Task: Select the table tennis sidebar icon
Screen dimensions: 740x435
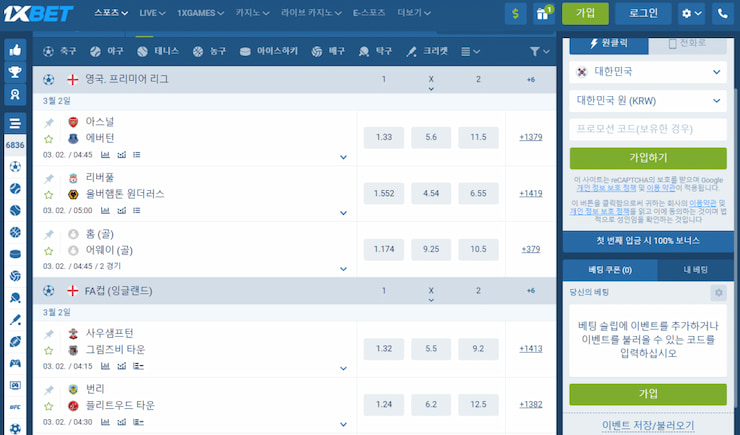Action: pyautogui.click(x=15, y=298)
